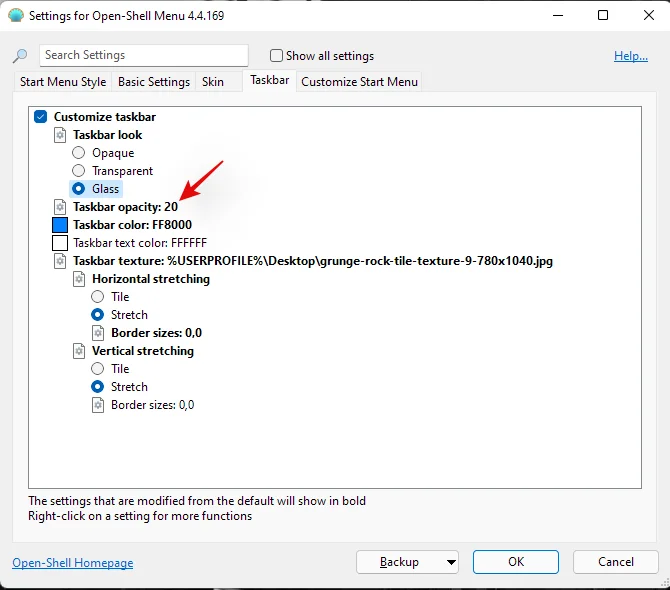Select the Taskbar look heading
Screen dimensions: 670x590
[x=108, y=135]
